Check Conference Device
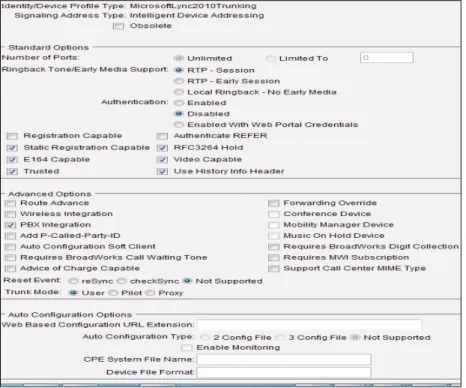This screenshot has width=466, height=388. 274,214
